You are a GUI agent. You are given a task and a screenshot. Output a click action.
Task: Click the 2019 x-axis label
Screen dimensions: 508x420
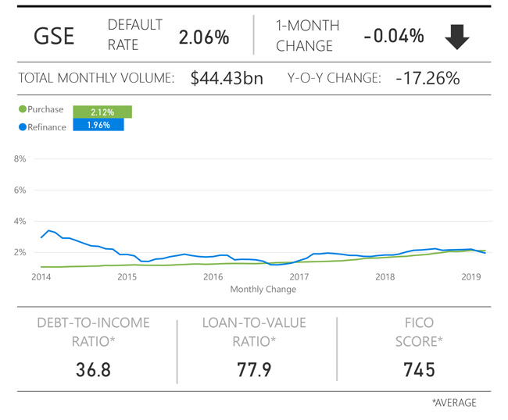(470, 276)
